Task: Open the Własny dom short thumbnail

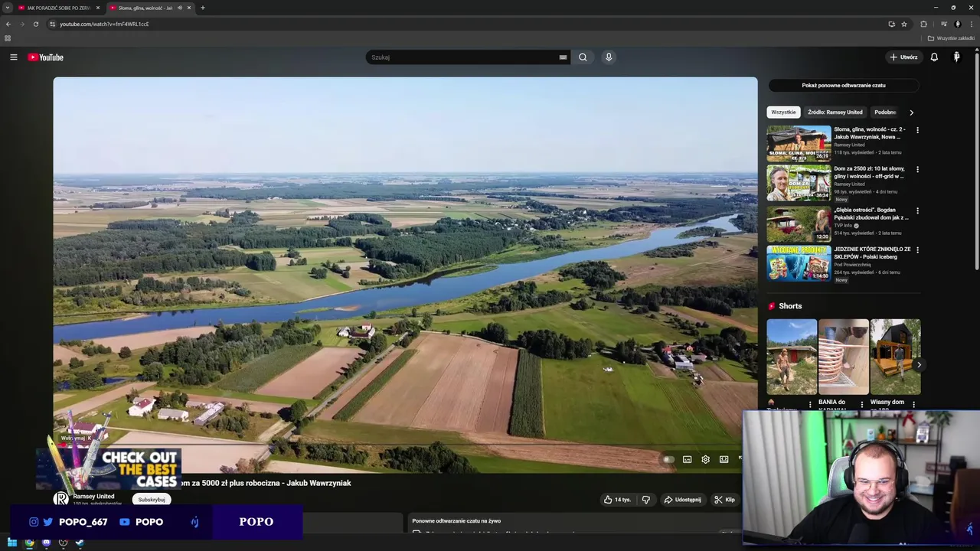Action: point(895,357)
